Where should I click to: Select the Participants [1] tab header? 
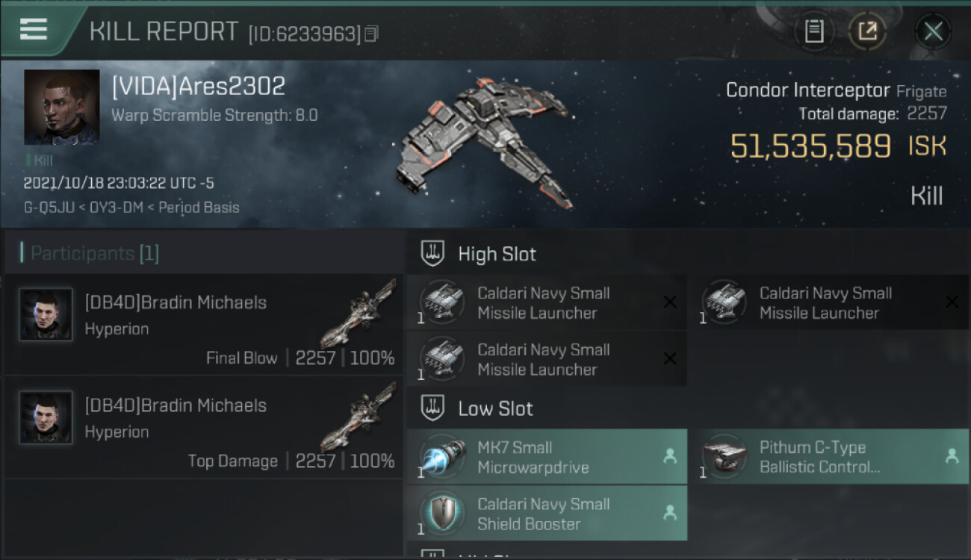[90, 254]
